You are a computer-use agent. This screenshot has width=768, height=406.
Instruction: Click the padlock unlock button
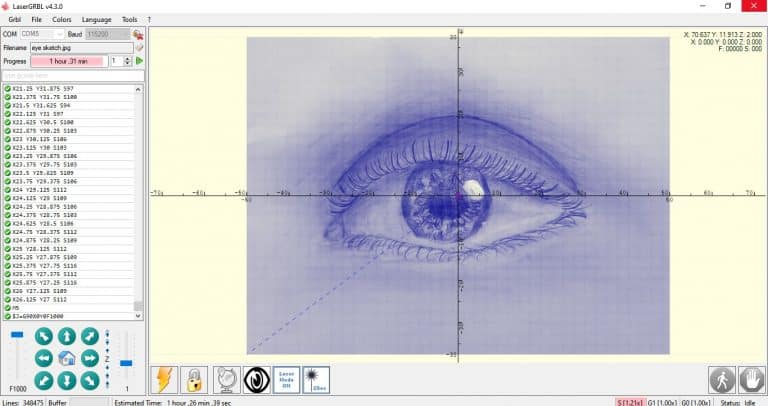tap(195, 380)
